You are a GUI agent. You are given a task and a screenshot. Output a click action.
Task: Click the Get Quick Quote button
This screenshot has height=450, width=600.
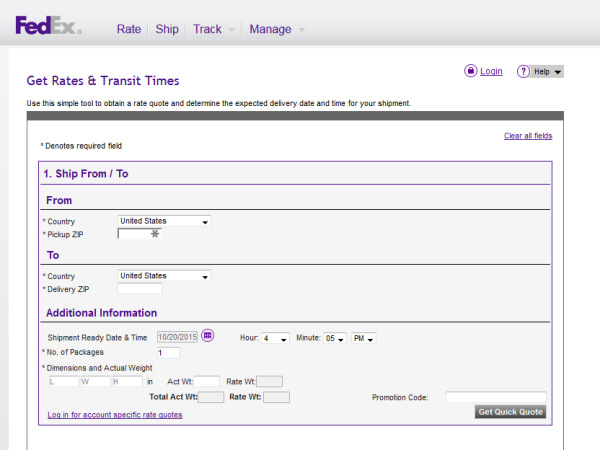point(510,412)
